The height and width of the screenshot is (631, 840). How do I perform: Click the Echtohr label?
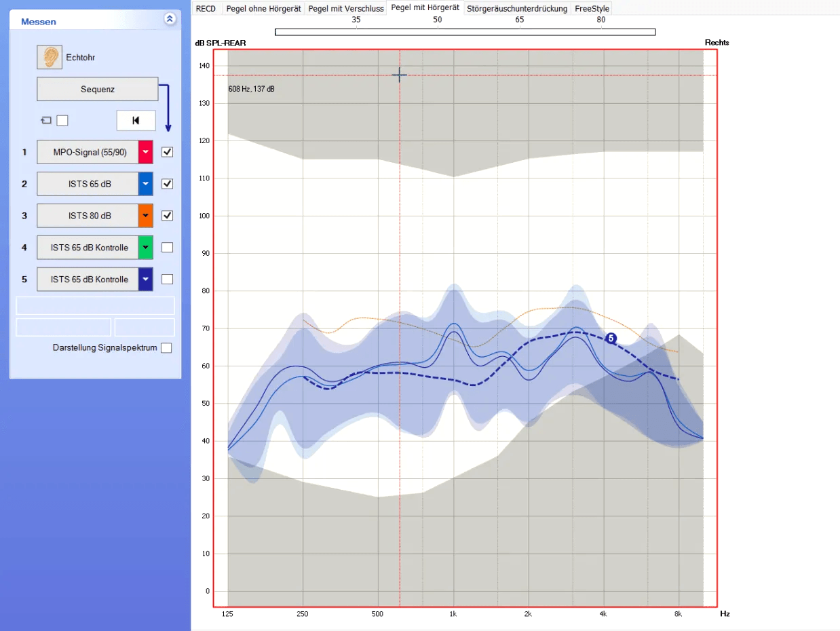point(81,58)
